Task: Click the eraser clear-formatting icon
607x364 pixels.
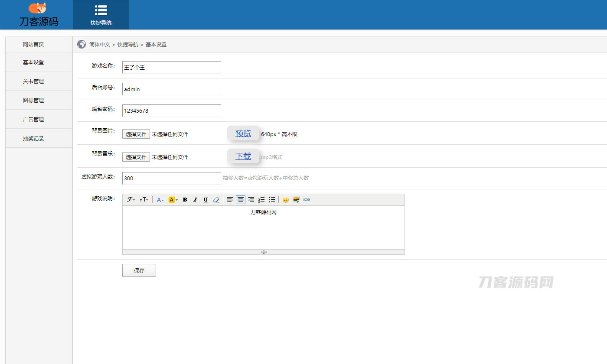Action: (216, 200)
